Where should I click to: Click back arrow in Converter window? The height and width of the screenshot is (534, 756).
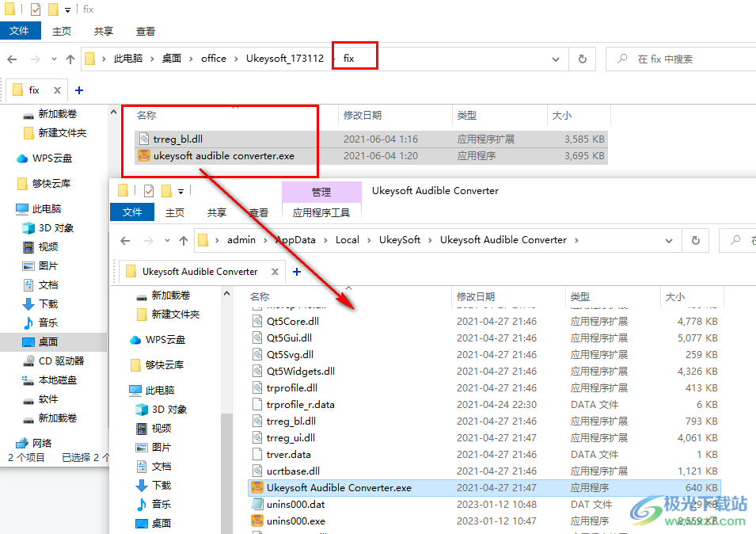pyautogui.click(x=125, y=240)
